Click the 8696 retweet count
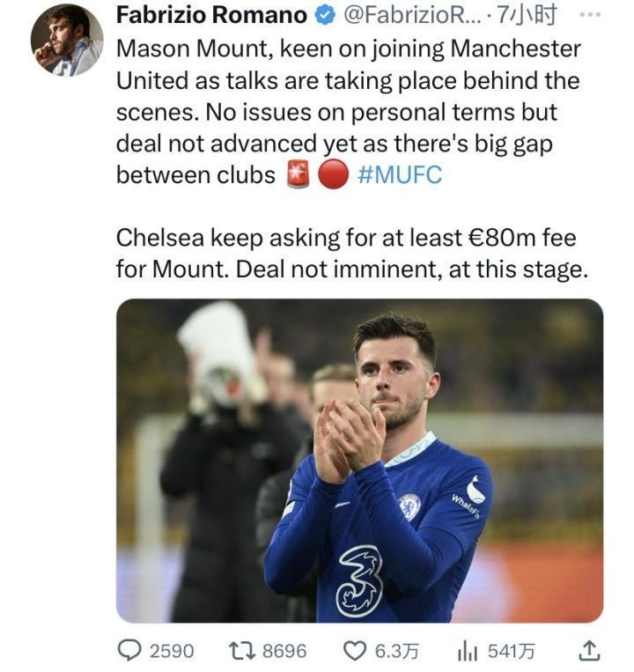 coord(284,651)
